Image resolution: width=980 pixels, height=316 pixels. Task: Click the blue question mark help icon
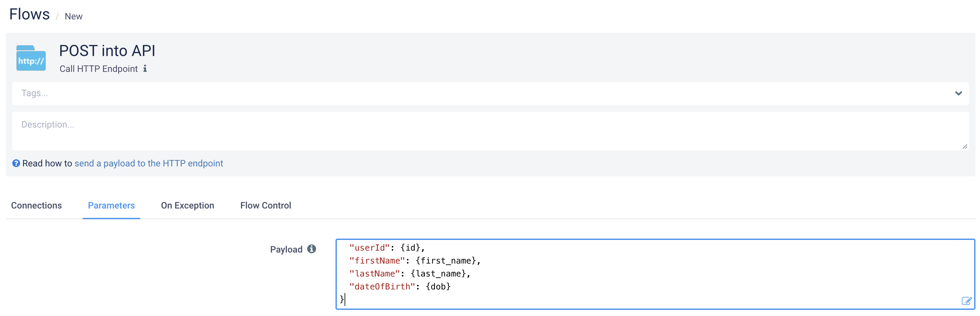click(x=16, y=164)
